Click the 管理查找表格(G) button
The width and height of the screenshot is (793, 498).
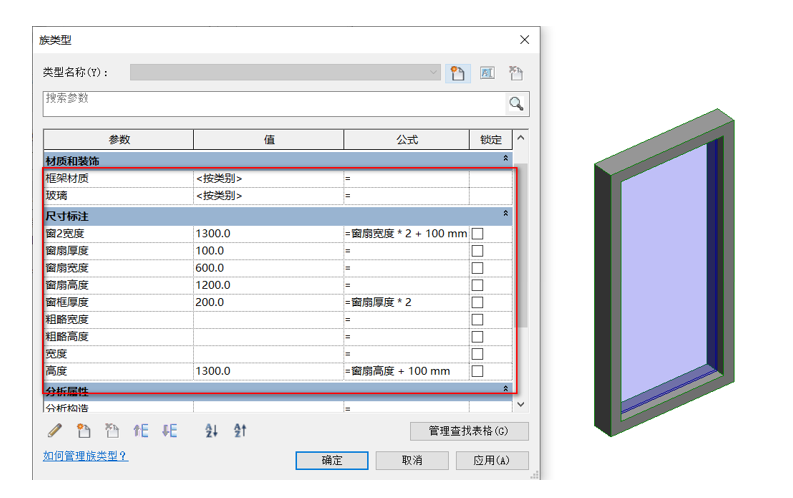469,431
